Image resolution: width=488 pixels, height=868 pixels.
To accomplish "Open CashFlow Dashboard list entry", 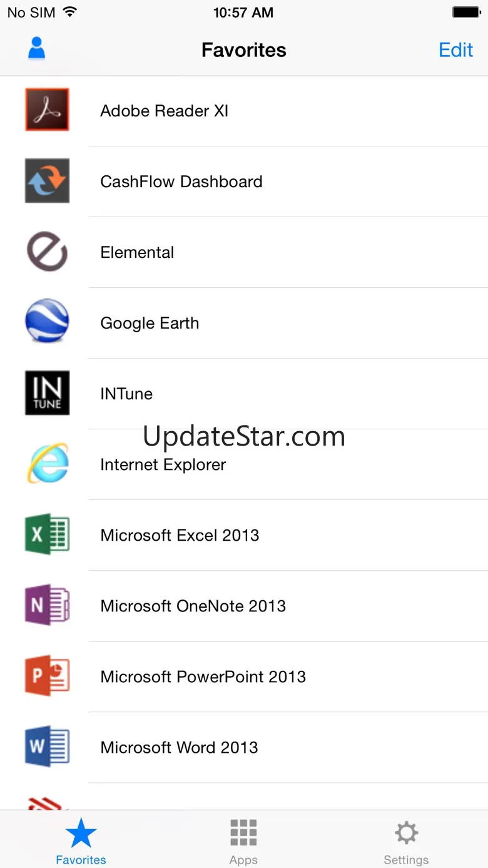I will pos(244,181).
